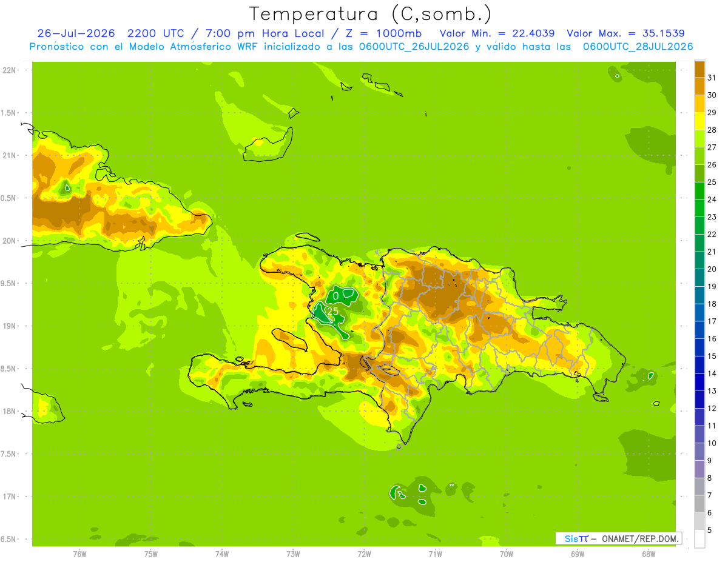Click '7:00 pm Hora Local' text
This screenshot has width=728, height=562.
264,33
